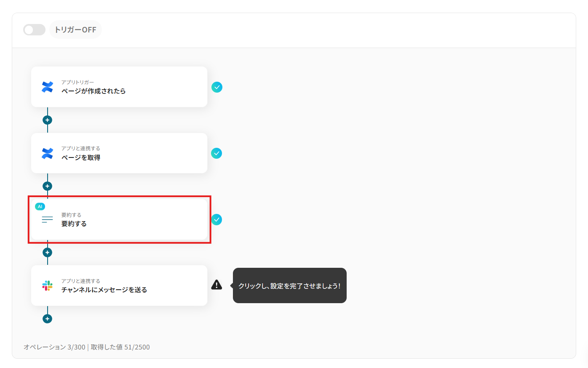
Task: Add a step below チャンネルにメッセージを送る
Action: point(48,319)
